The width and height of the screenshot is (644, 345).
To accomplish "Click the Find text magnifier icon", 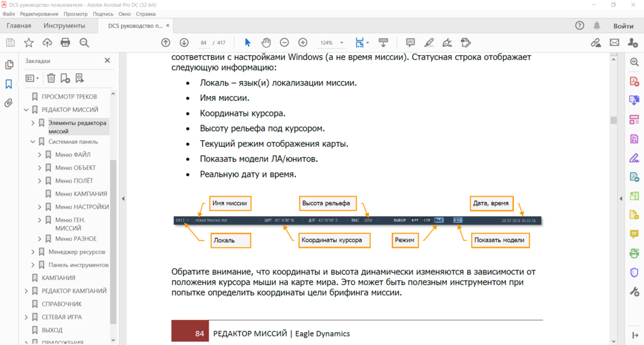I will coord(84,42).
